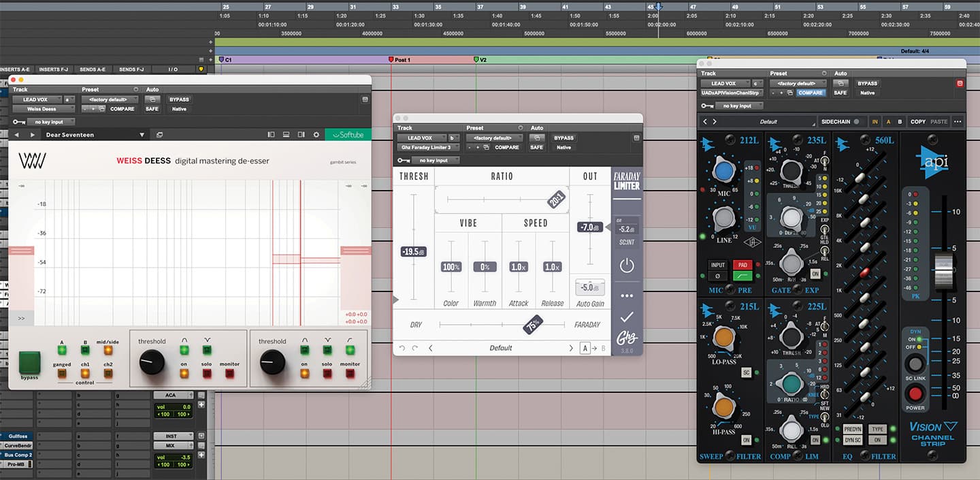The width and height of the screenshot is (980, 480).
Task: Open the Weiss Deess plugin selector dropdown
Action: click(x=44, y=109)
